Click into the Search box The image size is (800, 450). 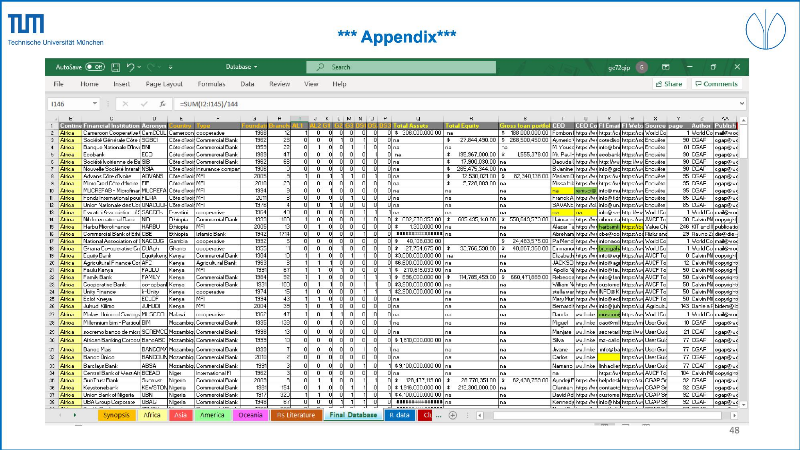pyautogui.click(x=401, y=67)
